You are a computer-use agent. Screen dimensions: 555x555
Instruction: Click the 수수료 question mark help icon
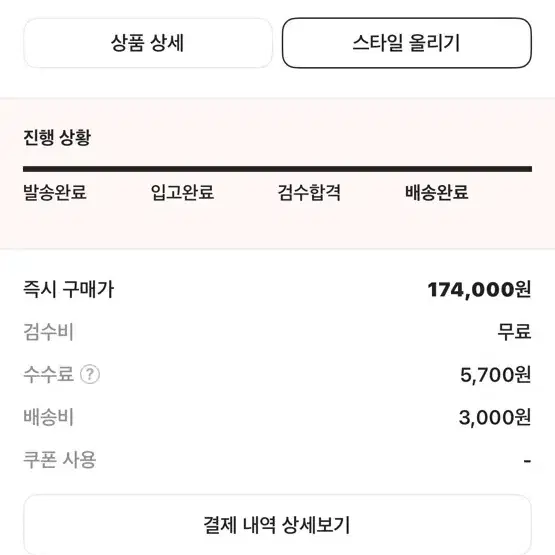(90, 374)
